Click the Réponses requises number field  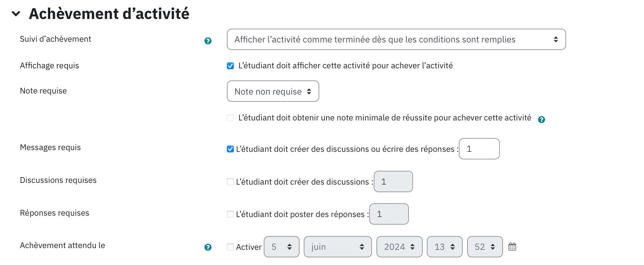click(389, 214)
